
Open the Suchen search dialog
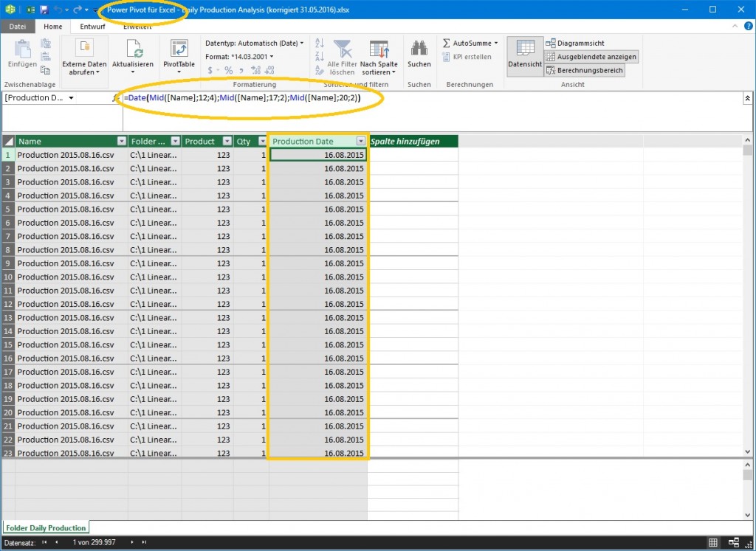tap(419, 55)
